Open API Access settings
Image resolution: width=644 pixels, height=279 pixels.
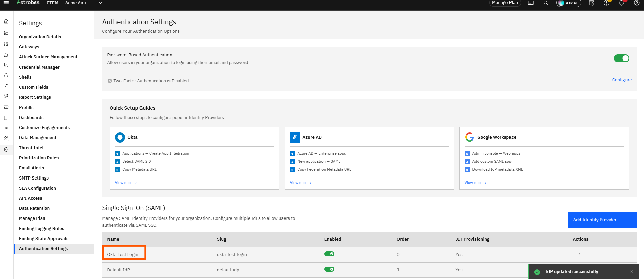point(31,198)
